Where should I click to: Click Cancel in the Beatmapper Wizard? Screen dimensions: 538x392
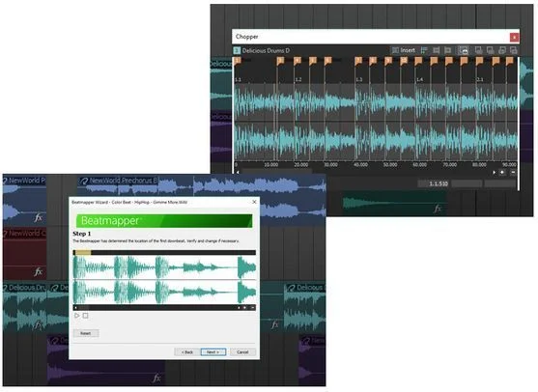pos(242,352)
